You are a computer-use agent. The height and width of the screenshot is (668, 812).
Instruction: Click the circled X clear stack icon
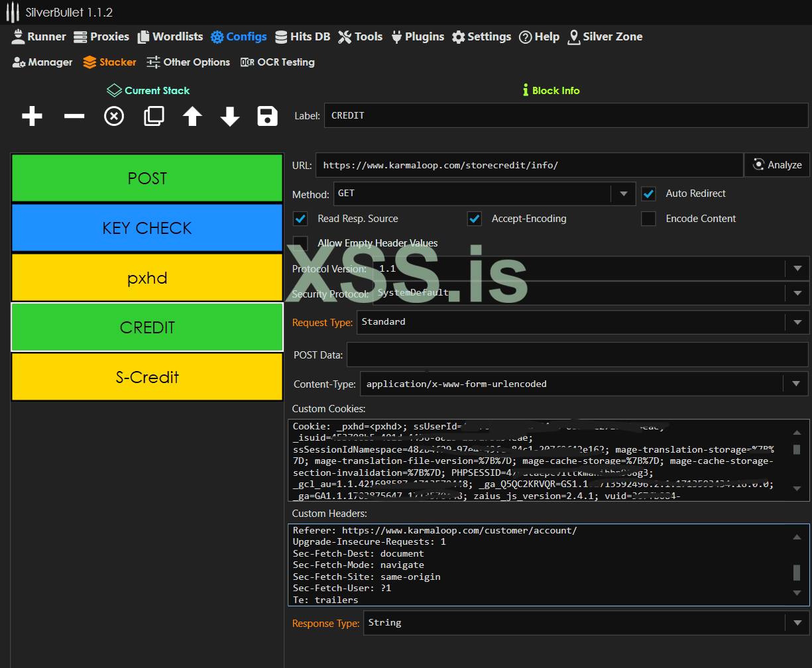click(114, 117)
